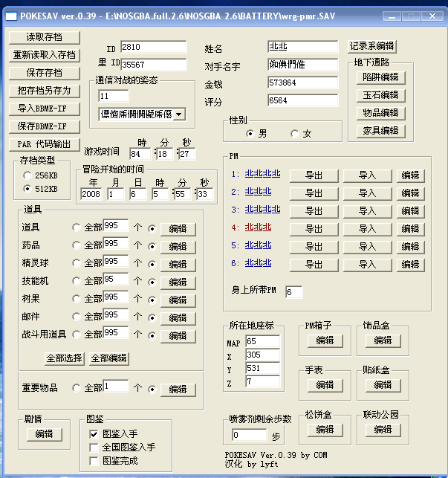The height and width of the screenshot is (478, 448).
Task: Open 陷阱编辑 in 地下通路
Action: pyautogui.click(x=381, y=77)
